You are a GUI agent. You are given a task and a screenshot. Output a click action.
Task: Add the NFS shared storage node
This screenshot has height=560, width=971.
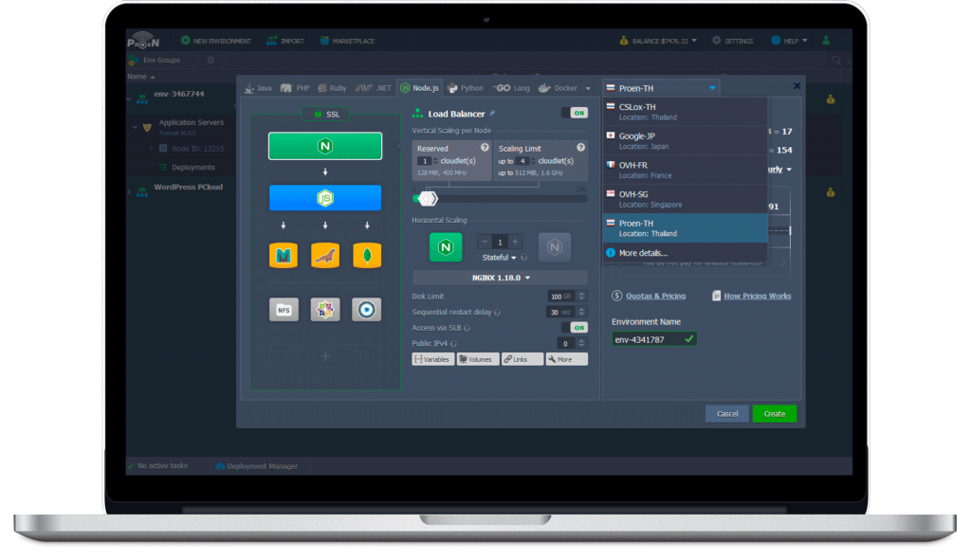284,310
